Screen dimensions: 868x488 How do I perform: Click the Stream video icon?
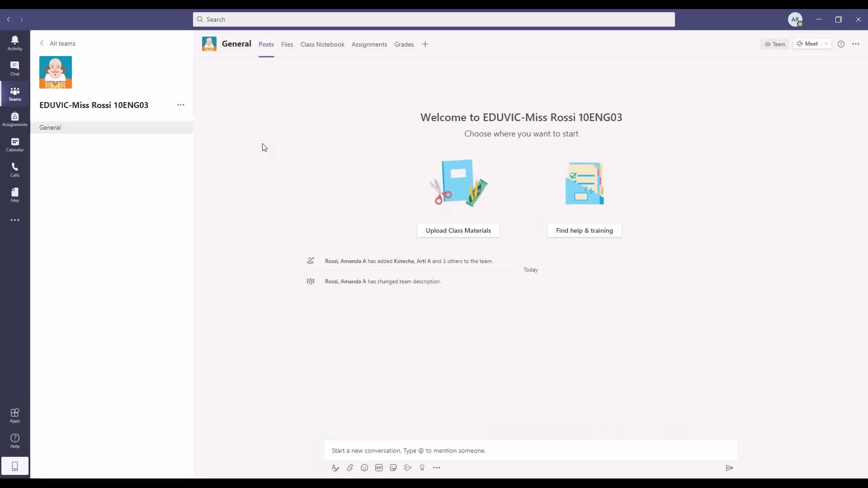tap(408, 468)
